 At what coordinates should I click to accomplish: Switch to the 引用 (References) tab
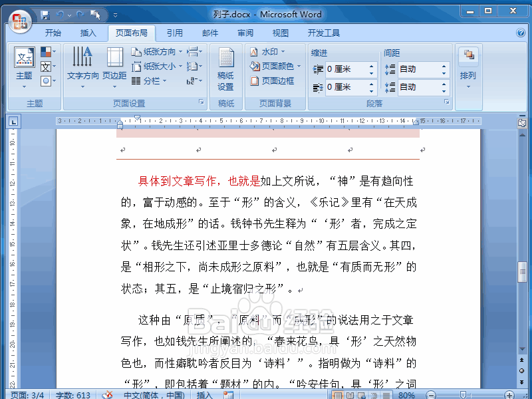(175, 33)
